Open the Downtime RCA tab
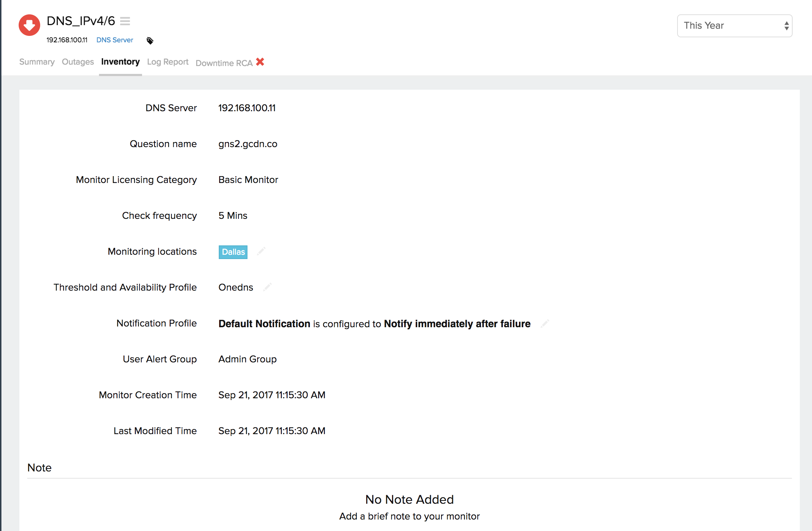This screenshot has height=531, width=812. pyautogui.click(x=224, y=63)
